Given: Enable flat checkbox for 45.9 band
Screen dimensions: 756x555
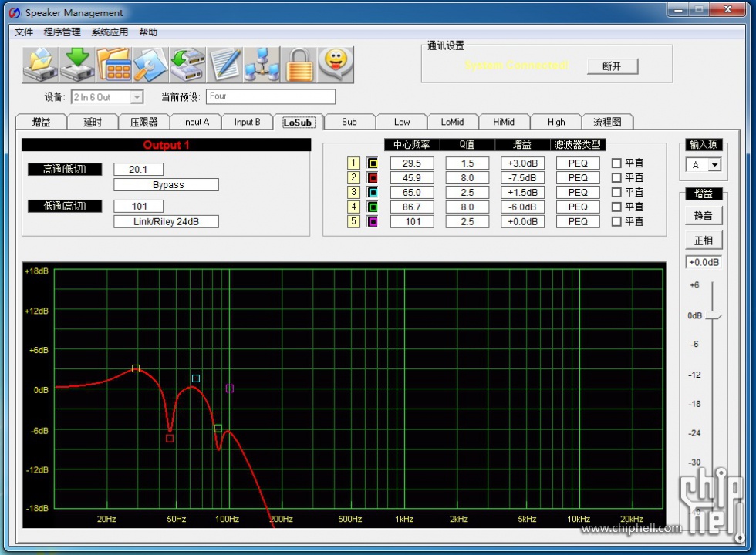Looking at the screenshot, I should [x=616, y=178].
